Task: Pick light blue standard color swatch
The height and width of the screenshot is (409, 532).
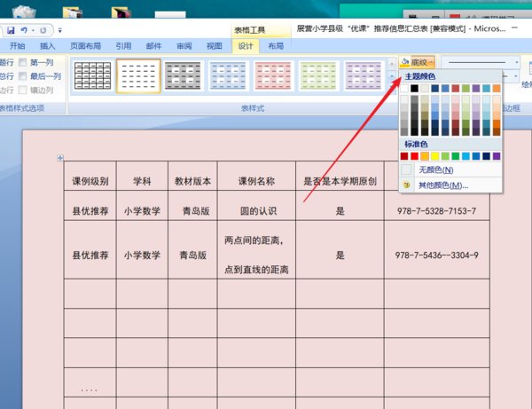Action: click(x=465, y=156)
